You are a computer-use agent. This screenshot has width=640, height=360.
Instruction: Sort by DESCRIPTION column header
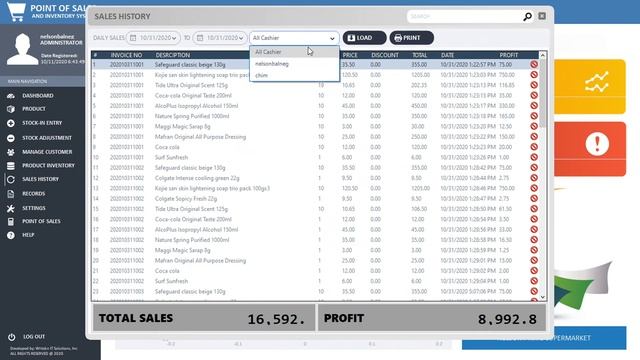[173, 55]
